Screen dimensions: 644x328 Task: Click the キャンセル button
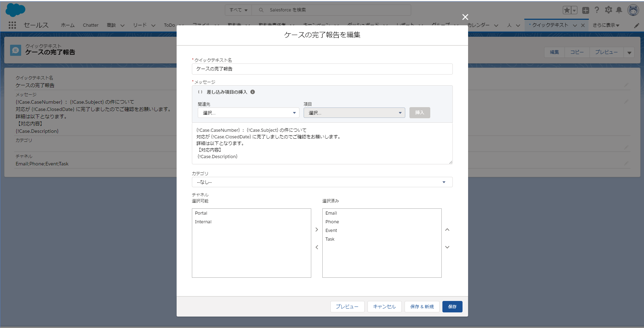(x=384, y=307)
